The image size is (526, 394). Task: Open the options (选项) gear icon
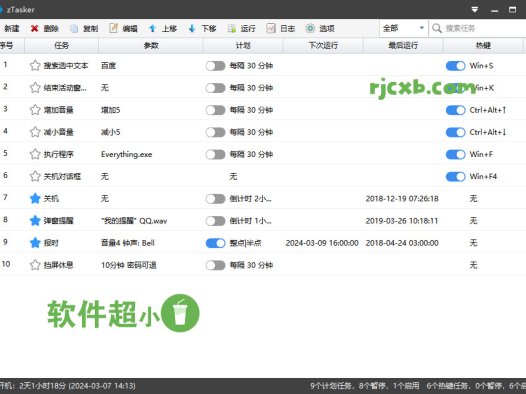[x=310, y=29]
